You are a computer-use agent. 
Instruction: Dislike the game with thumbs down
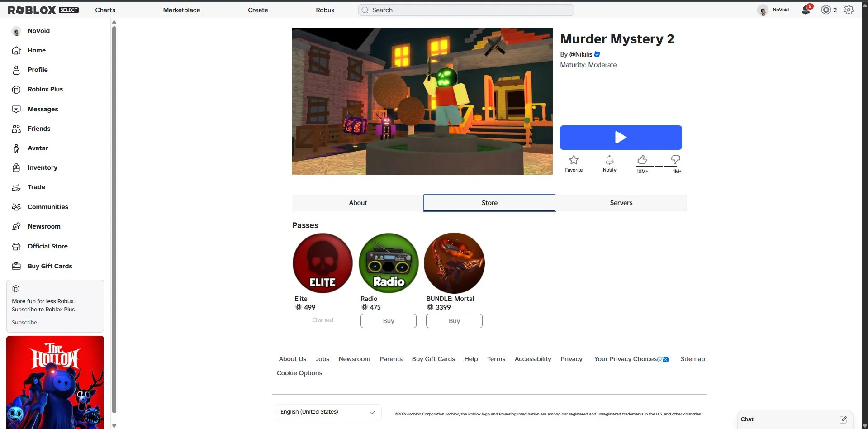click(675, 160)
